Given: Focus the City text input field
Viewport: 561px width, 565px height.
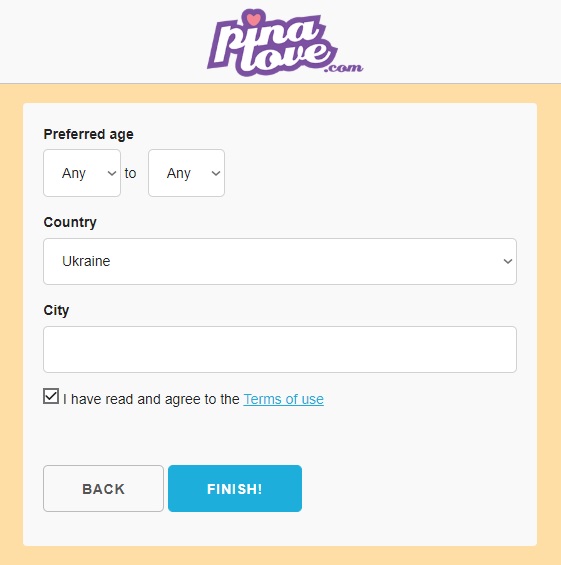Looking at the screenshot, I should coord(280,350).
